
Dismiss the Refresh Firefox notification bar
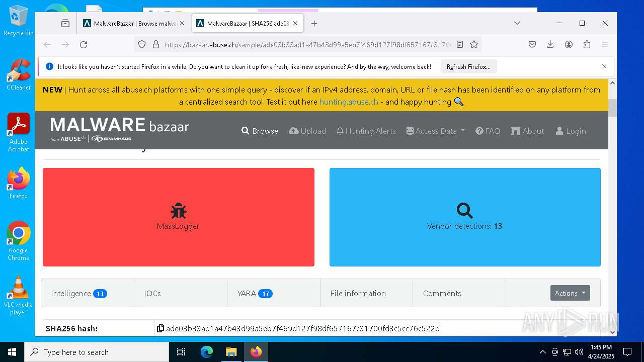pyautogui.click(x=604, y=66)
